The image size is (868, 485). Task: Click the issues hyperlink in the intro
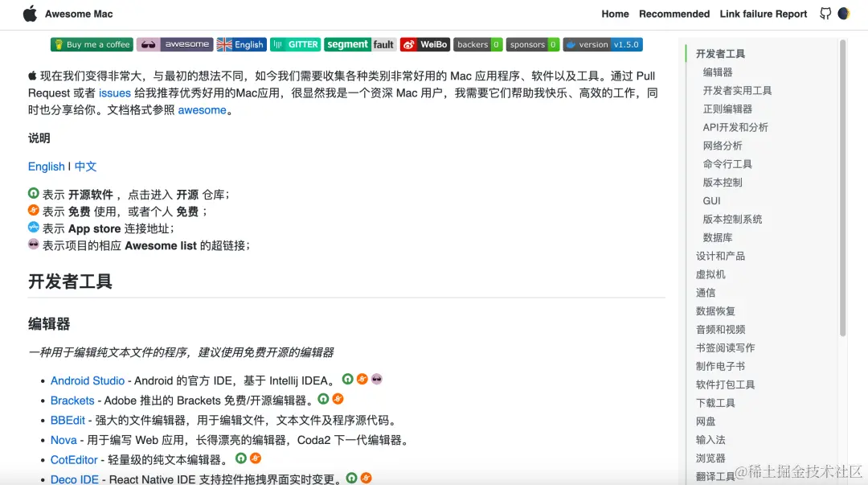coord(114,92)
